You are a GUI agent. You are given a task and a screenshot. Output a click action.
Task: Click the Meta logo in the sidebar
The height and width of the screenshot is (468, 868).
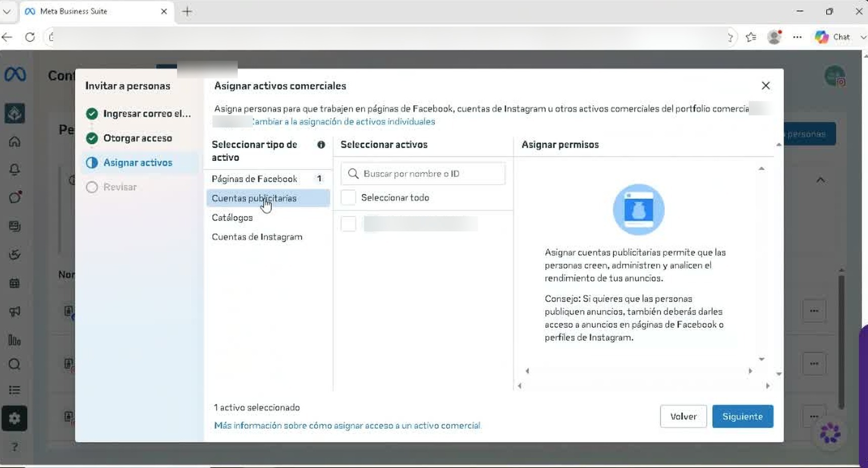coord(15,75)
